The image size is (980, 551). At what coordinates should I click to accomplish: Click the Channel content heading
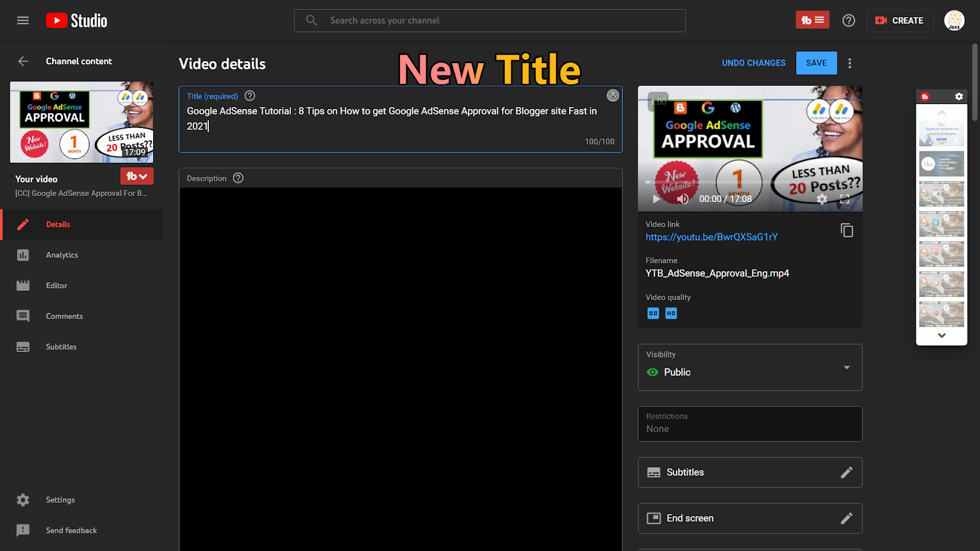[79, 61]
